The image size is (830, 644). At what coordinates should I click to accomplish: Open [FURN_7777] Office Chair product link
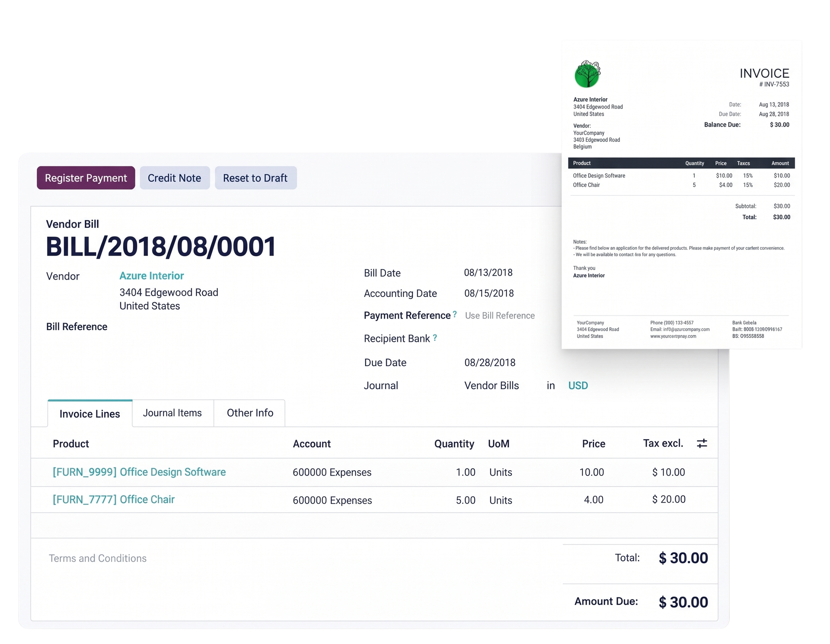[x=114, y=499]
